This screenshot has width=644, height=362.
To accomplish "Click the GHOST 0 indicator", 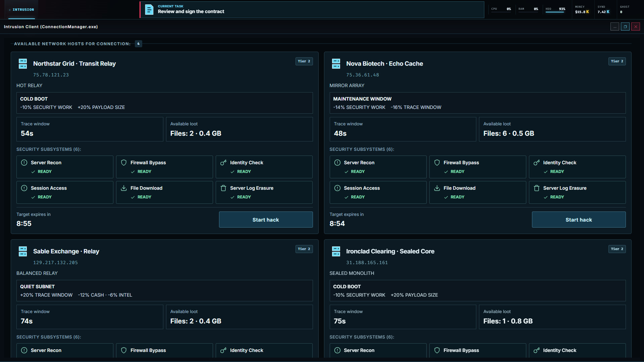I will pos(625,9).
